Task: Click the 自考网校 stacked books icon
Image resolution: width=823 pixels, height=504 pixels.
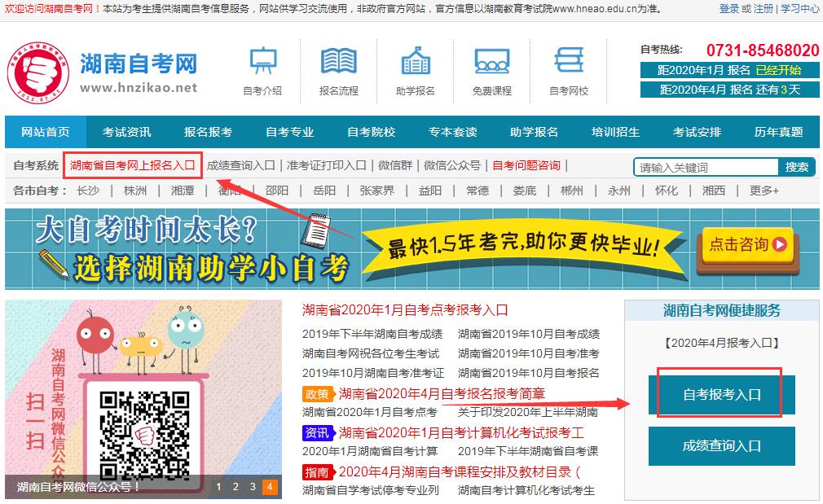Action: click(x=569, y=62)
